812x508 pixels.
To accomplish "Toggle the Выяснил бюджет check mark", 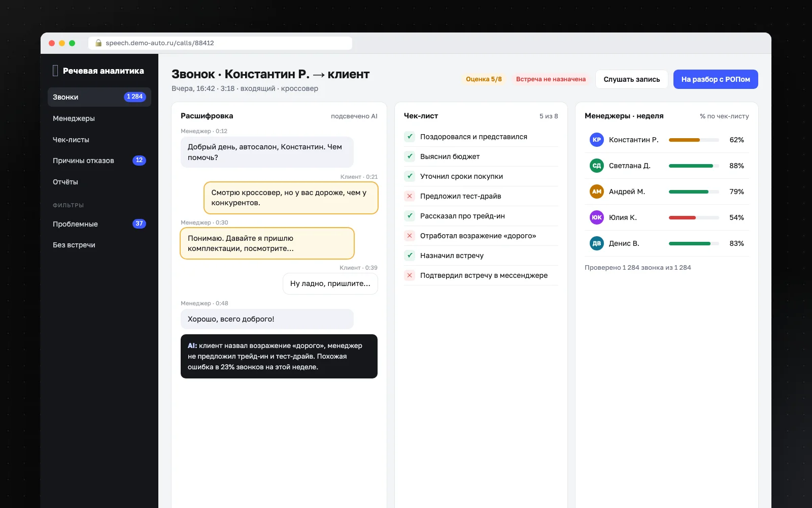I will [410, 156].
